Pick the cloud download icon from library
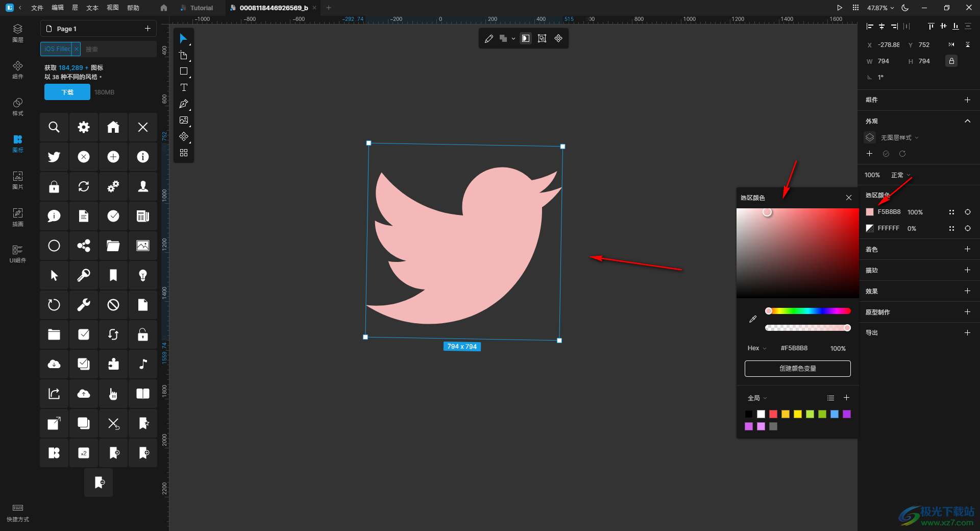 (54, 364)
